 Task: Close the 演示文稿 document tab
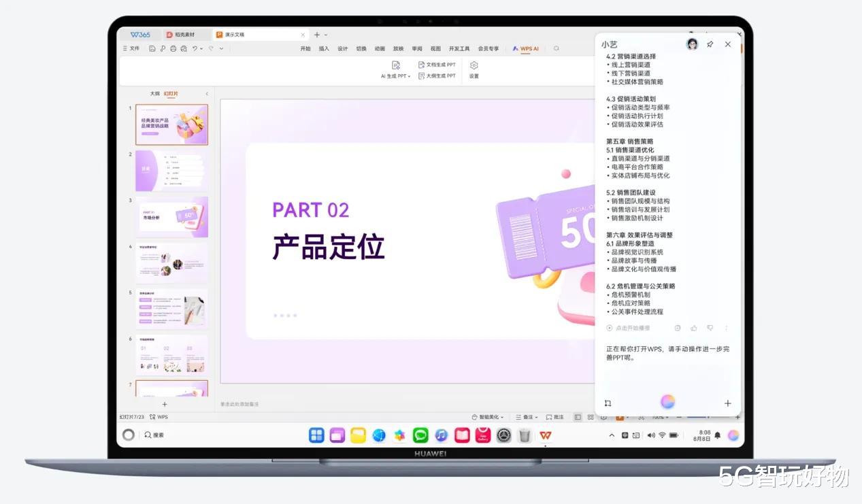tap(303, 35)
